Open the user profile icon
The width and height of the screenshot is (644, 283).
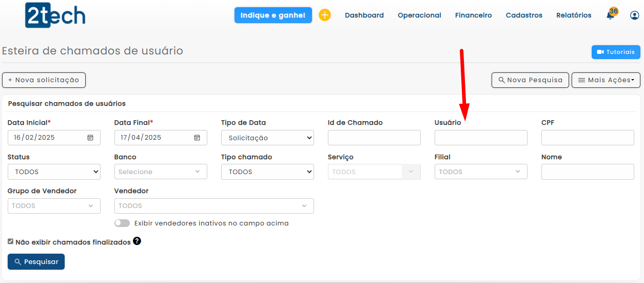point(635,15)
